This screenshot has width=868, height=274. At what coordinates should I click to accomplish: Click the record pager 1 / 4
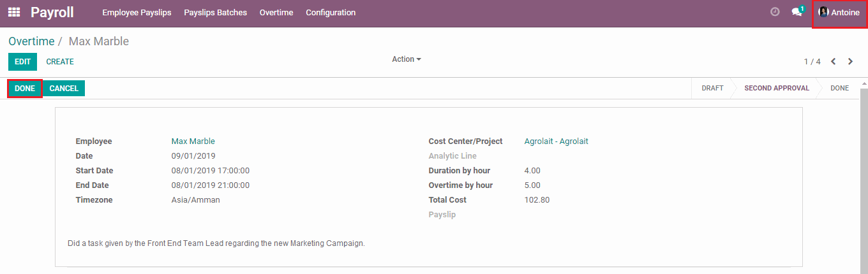point(812,62)
